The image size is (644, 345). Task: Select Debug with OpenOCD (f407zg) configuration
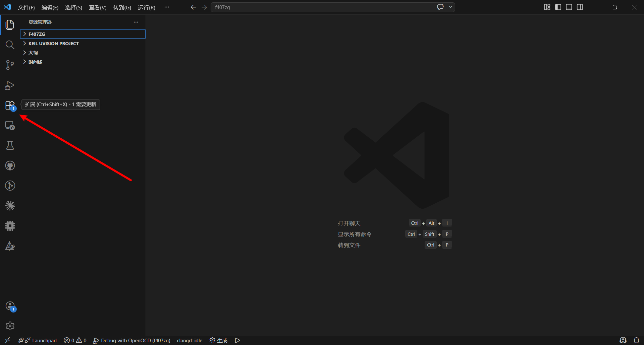(x=131, y=340)
